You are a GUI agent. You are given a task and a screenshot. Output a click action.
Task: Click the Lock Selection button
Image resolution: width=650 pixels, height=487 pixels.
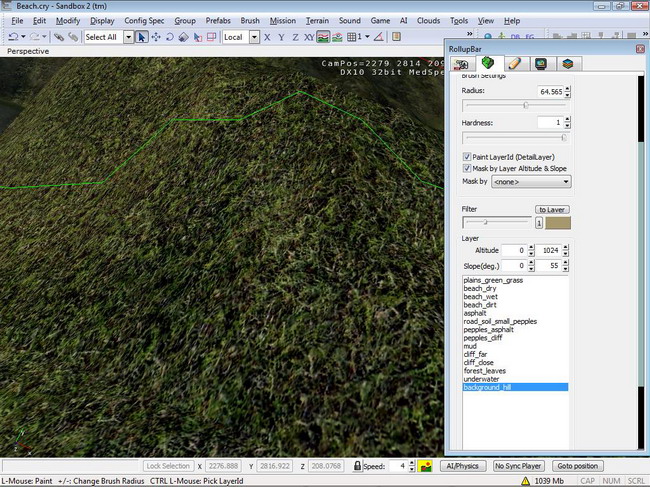pos(168,466)
